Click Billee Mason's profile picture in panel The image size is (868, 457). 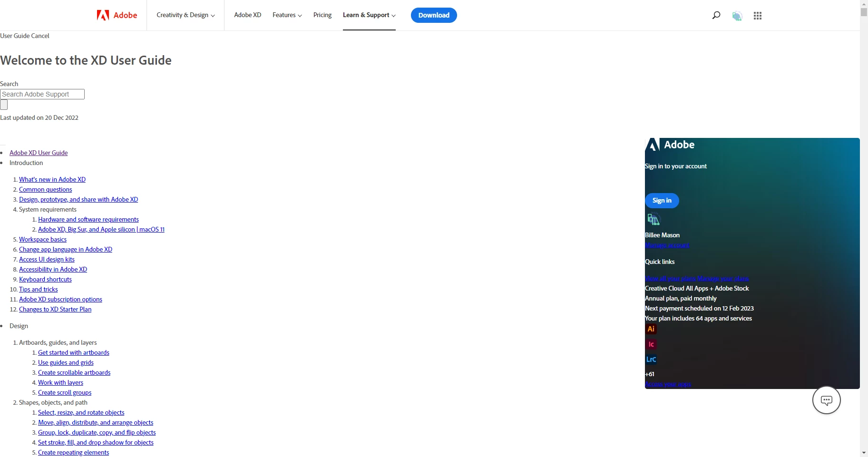click(x=653, y=219)
